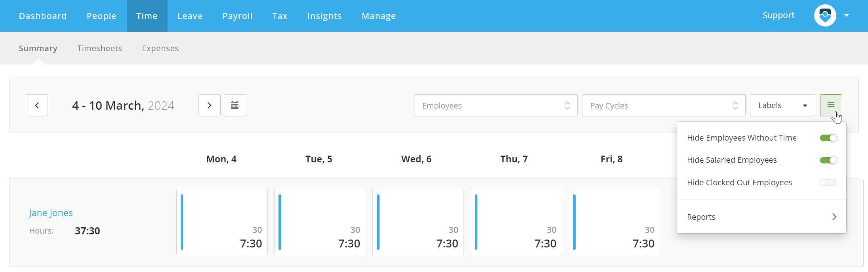Viewport: 868px width, 272px height.
Task: Open the Employees filter dropdown
Action: pos(496,105)
